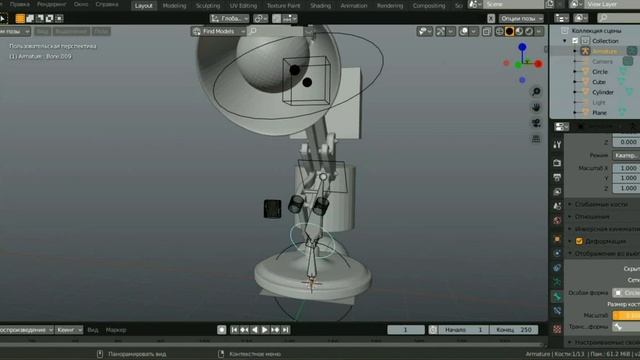Image resolution: width=640 pixels, height=360 pixels.
Task: Open the Shading workspace tab
Action: tap(320, 6)
